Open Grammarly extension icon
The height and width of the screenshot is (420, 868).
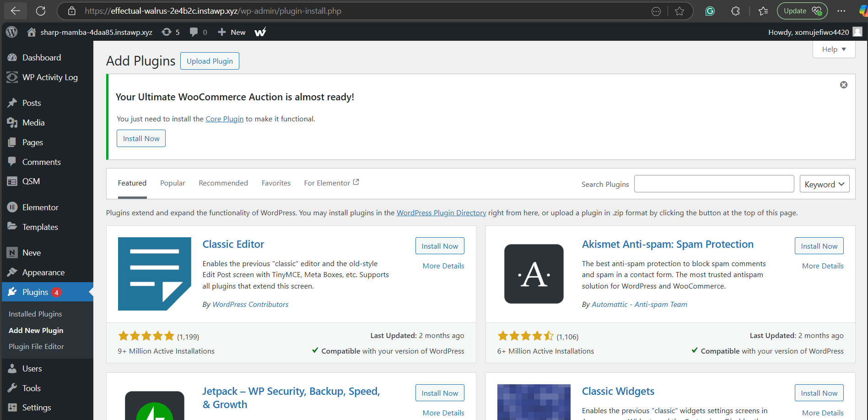tap(710, 11)
